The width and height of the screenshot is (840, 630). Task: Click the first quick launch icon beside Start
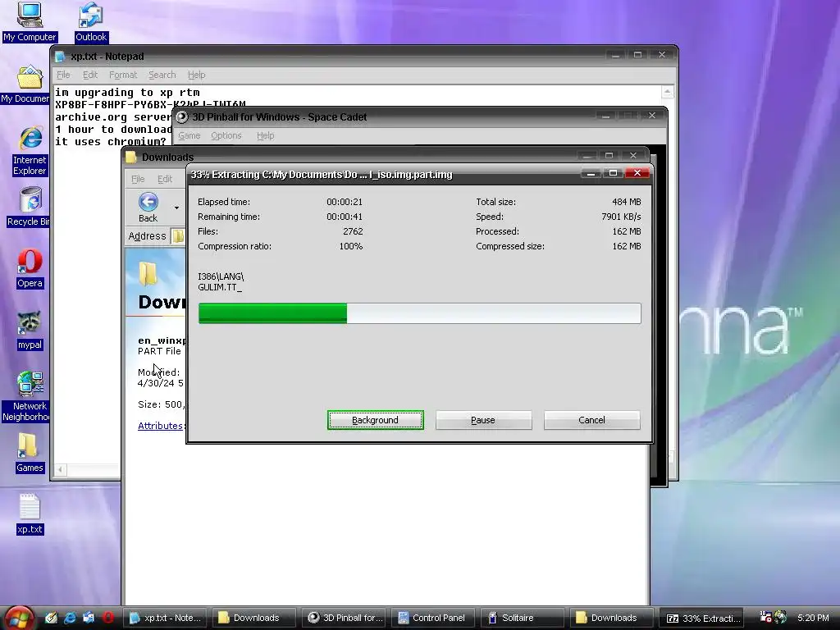click(x=51, y=618)
